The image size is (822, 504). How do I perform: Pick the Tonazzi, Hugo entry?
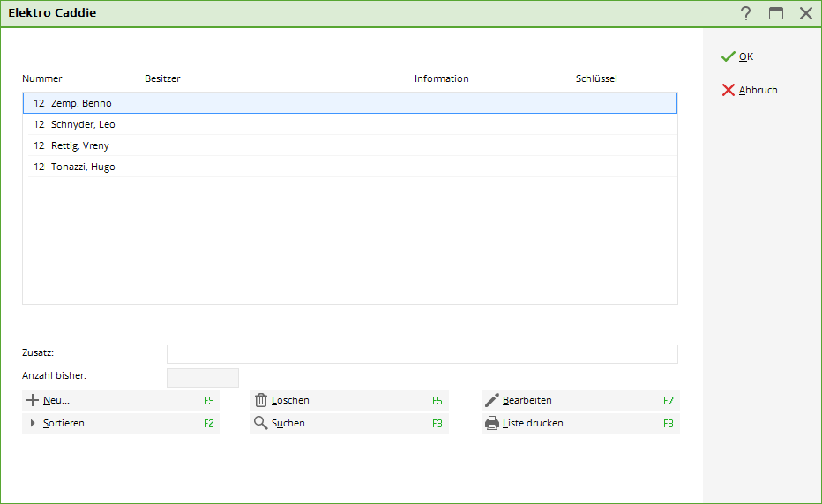[83, 167]
